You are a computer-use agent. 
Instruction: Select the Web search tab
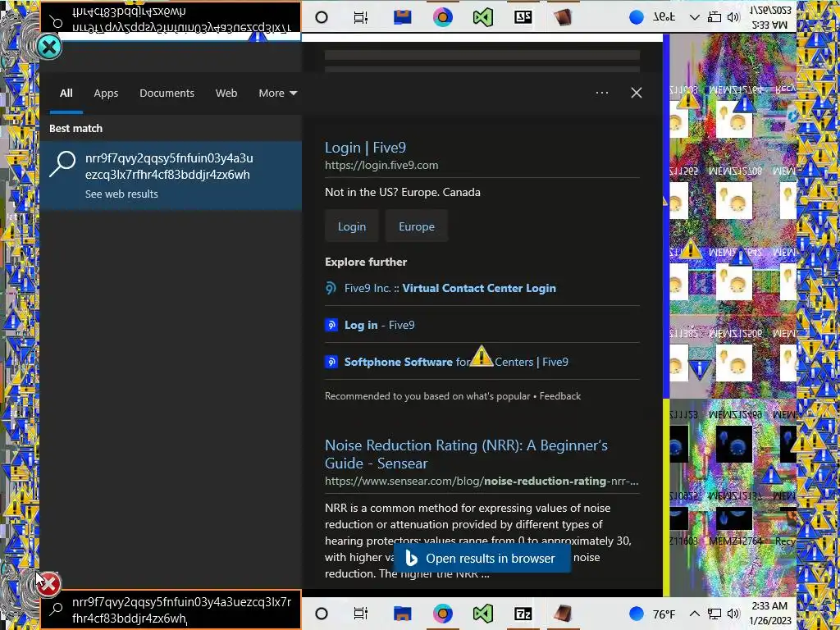[226, 94]
